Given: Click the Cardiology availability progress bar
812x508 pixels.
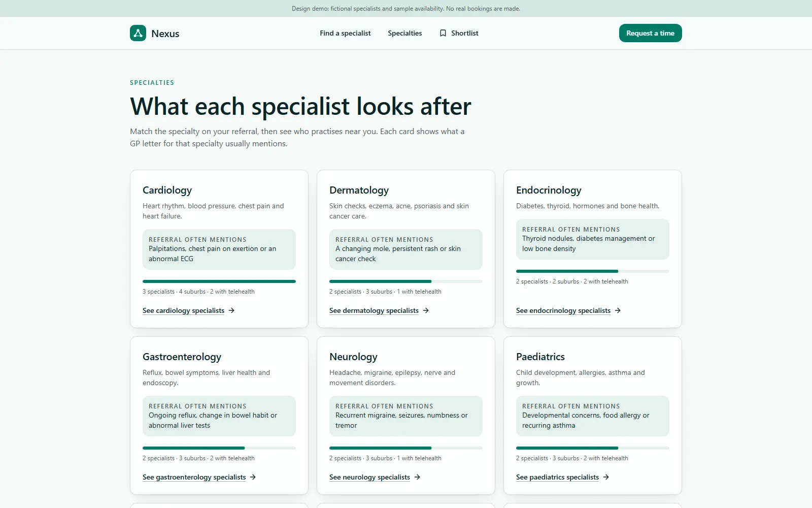Looking at the screenshot, I should (x=219, y=281).
